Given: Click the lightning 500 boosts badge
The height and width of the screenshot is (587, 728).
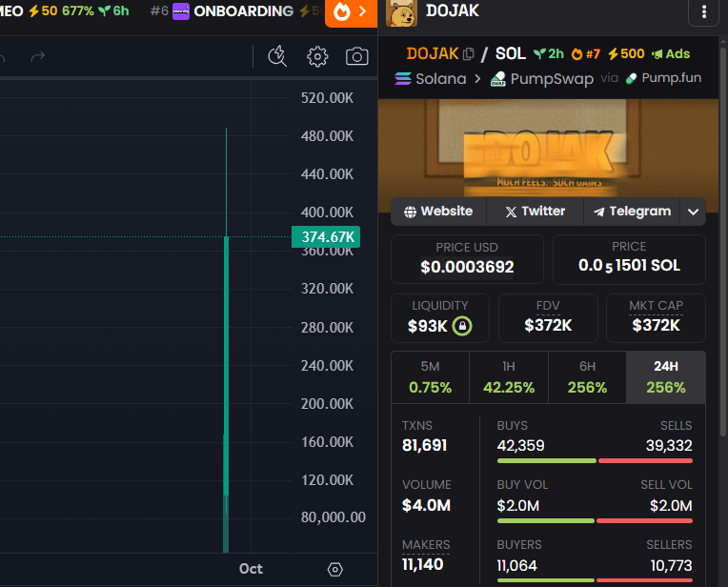Looking at the screenshot, I should (x=626, y=54).
